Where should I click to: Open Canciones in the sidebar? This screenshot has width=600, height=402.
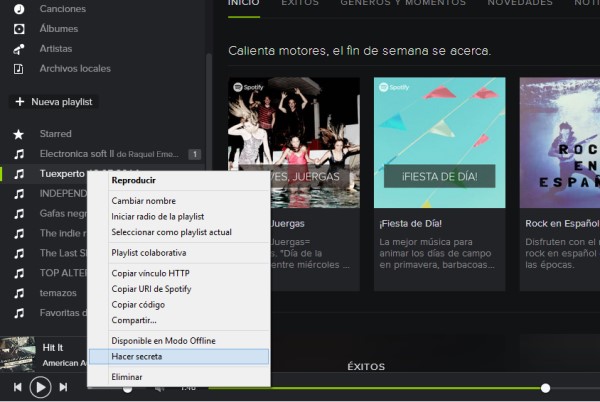[63, 9]
